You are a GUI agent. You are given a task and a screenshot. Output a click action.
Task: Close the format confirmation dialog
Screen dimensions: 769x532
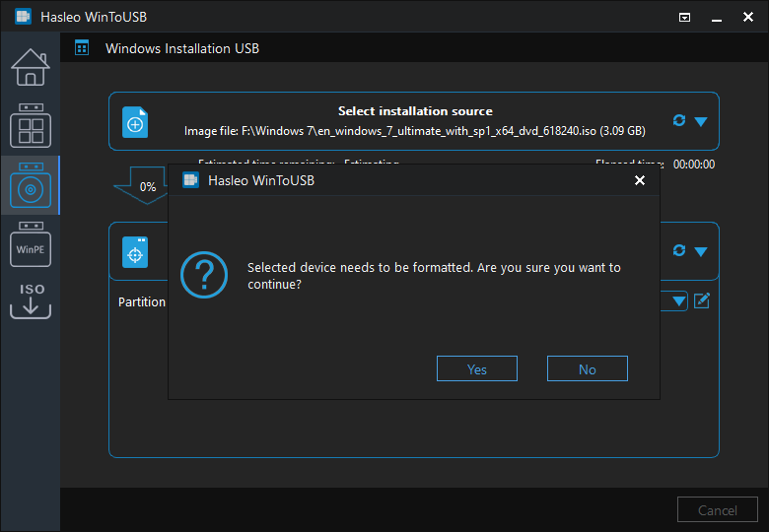pyautogui.click(x=640, y=180)
